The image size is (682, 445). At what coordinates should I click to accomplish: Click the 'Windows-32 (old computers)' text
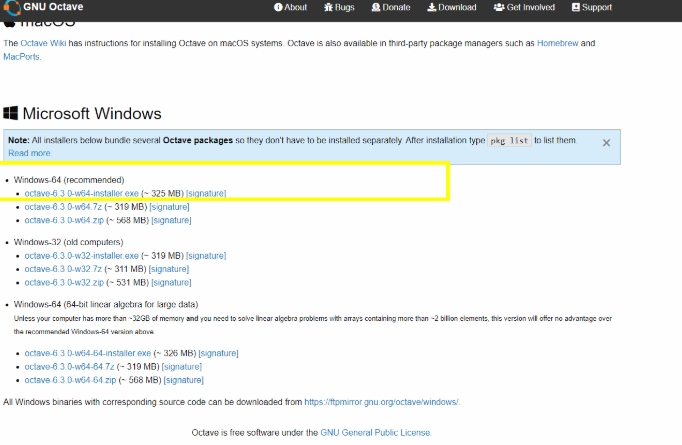pyautogui.click(x=68, y=242)
